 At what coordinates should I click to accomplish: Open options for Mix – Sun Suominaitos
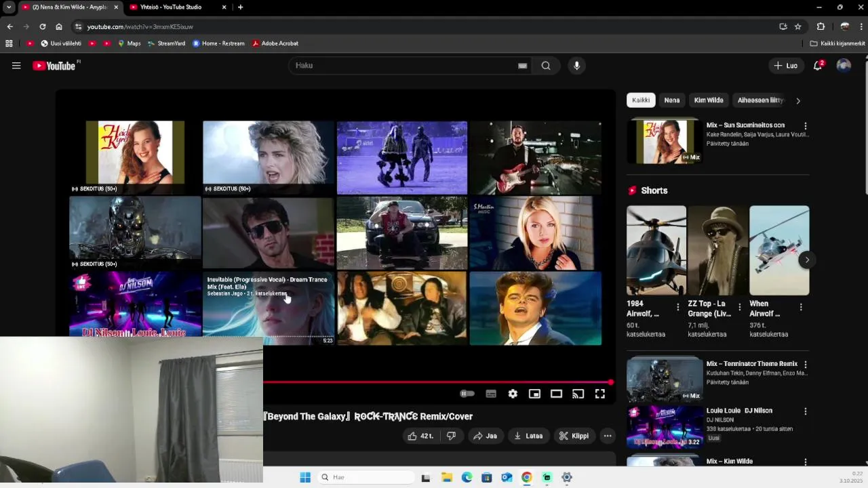click(806, 126)
